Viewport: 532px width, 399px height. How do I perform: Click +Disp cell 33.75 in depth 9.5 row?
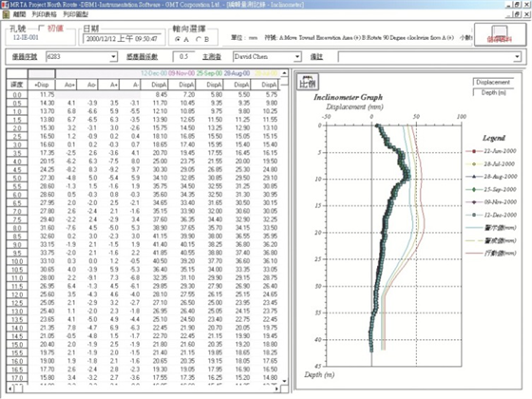tap(42, 253)
